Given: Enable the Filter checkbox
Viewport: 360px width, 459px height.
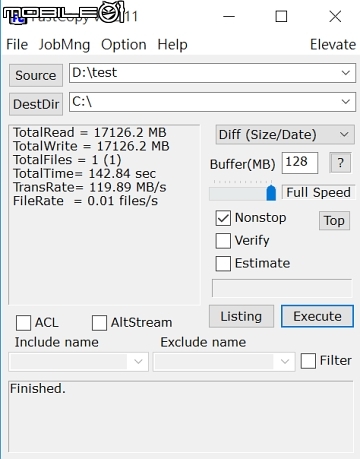Looking at the screenshot, I should pos(308,361).
